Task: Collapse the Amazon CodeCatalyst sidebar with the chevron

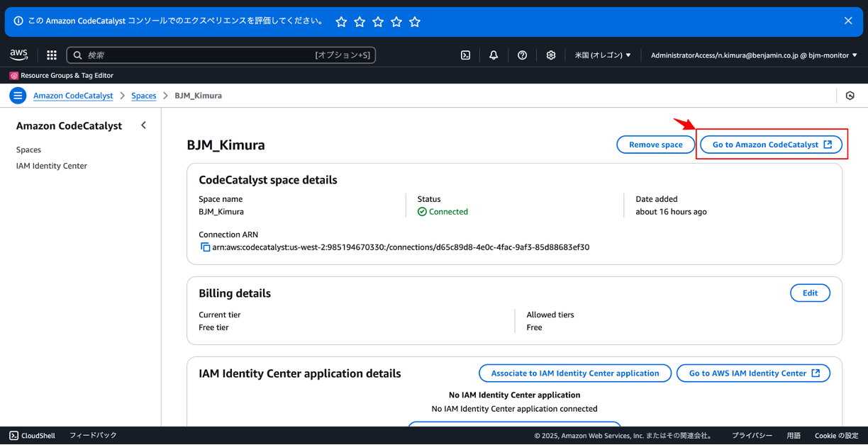Action: point(143,125)
